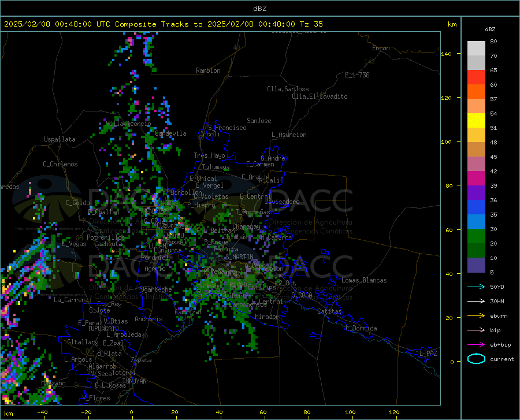Click the 'C_Chilenos' map label
This screenshot has height=420, width=520.
[60, 164]
